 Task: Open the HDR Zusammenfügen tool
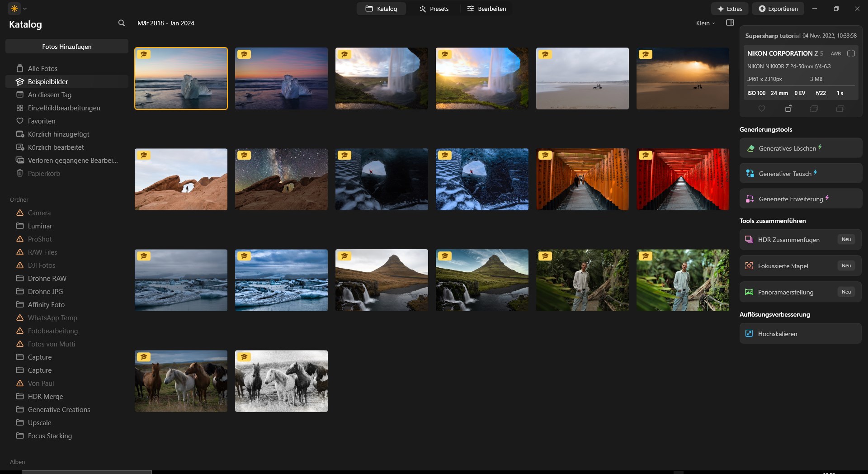800,239
